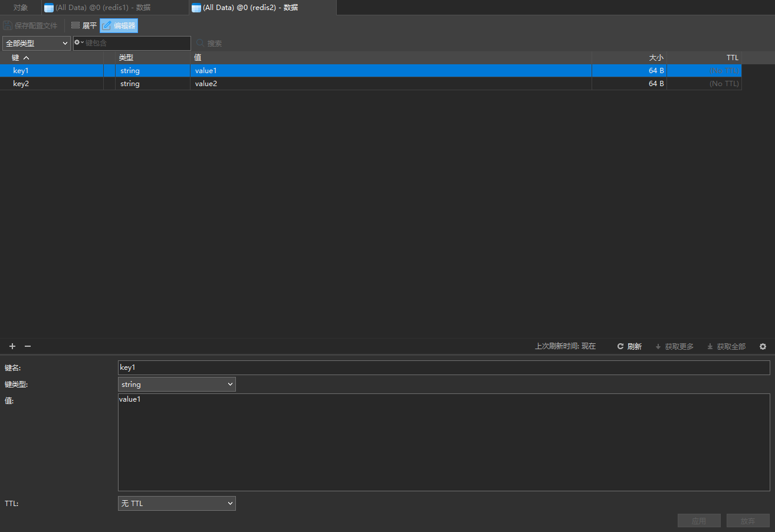The image size is (775, 532).
Task: Expand the key type (键类型) string dropdown
Action: (176, 385)
